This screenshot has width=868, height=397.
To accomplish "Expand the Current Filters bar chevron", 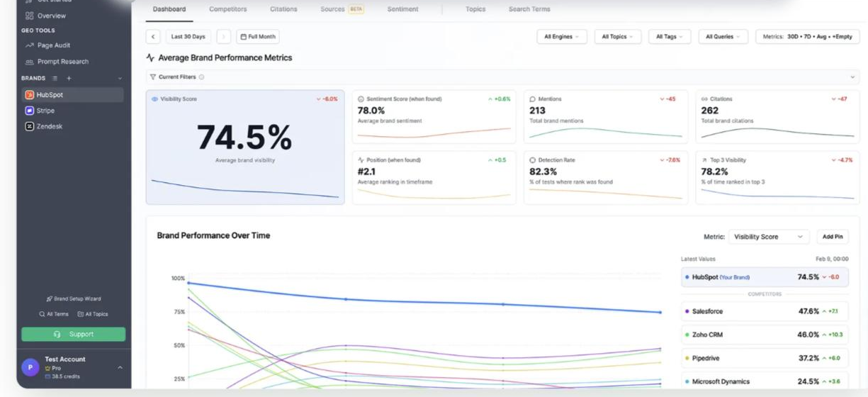I will [852, 77].
